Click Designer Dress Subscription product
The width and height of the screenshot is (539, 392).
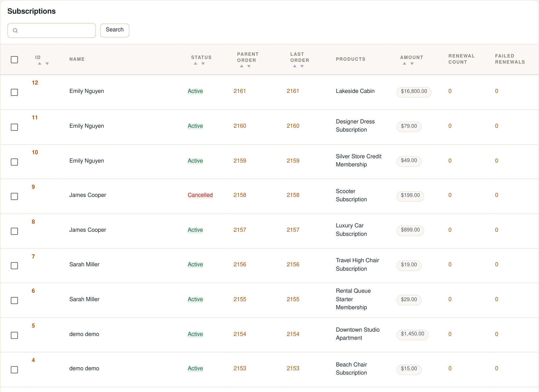click(x=355, y=126)
